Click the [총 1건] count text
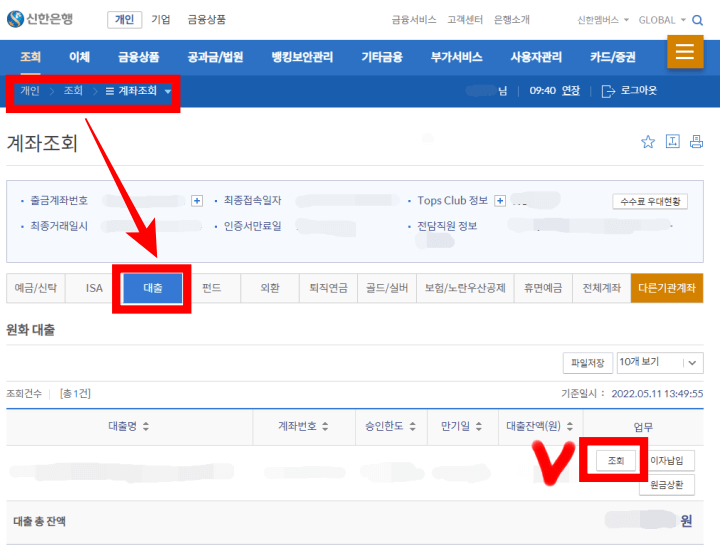Screen dimensions: 720x556 pos(75,394)
